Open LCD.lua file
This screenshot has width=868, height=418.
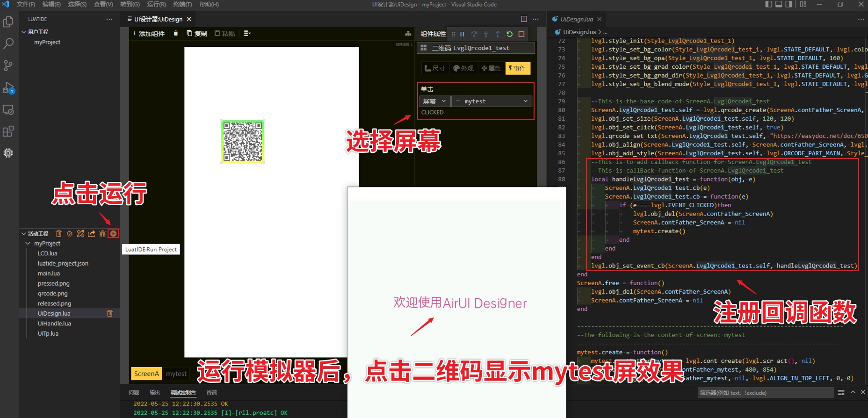point(48,253)
